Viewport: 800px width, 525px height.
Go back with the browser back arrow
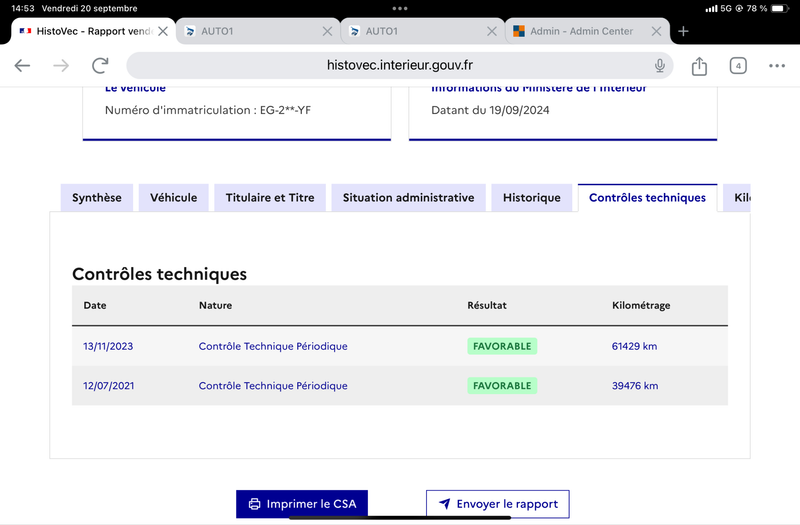[22, 65]
